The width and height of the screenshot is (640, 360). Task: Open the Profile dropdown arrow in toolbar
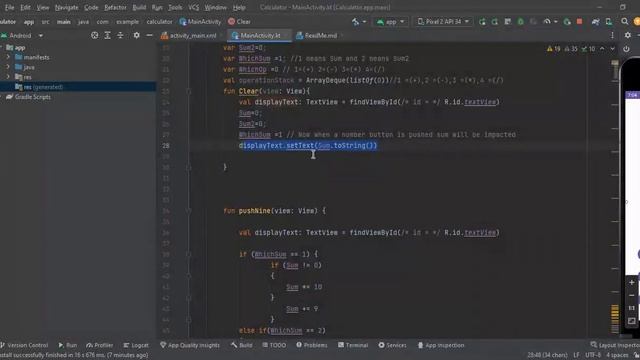[556, 22]
